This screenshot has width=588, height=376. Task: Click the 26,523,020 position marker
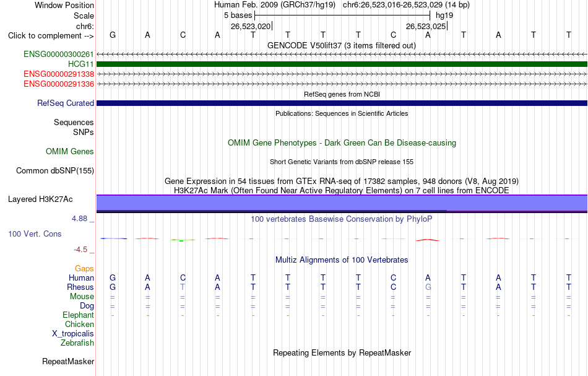251,26
